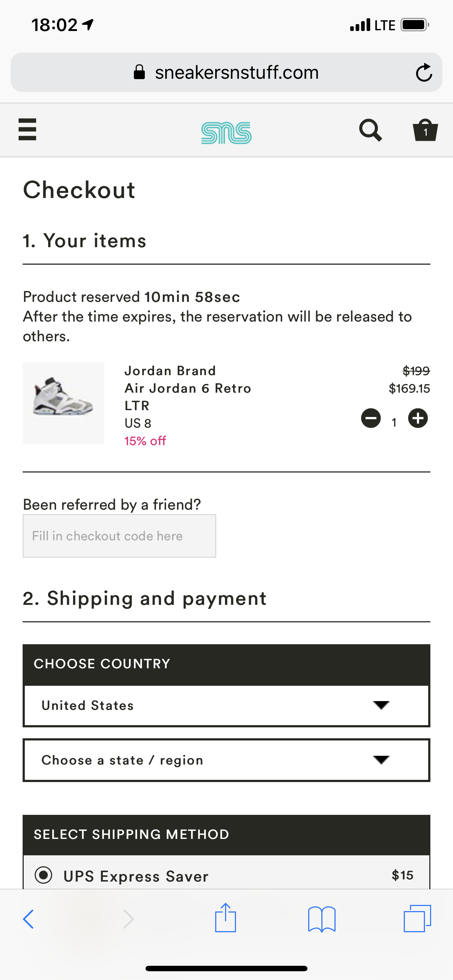Focus the checkout code input field
Viewport: 453px width, 980px height.
(x=119, y=536)
